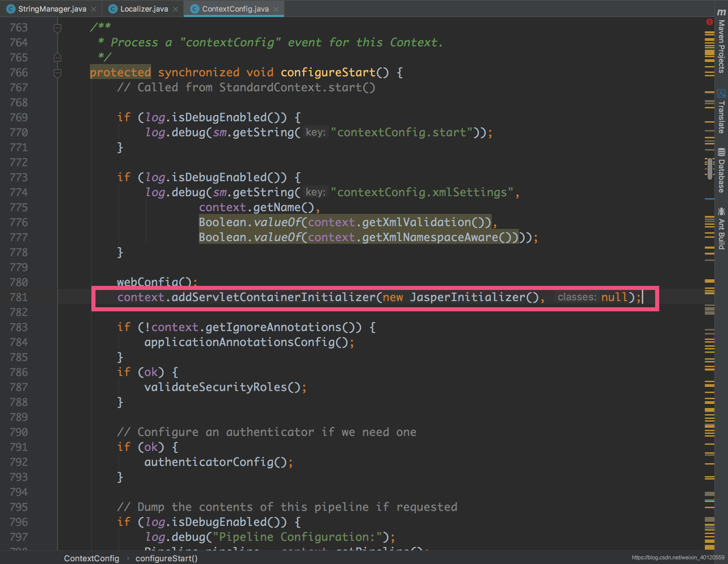Click validateSecurityRoles() call
The width and height of the screenshot is (728, 564).
point(222,387)
